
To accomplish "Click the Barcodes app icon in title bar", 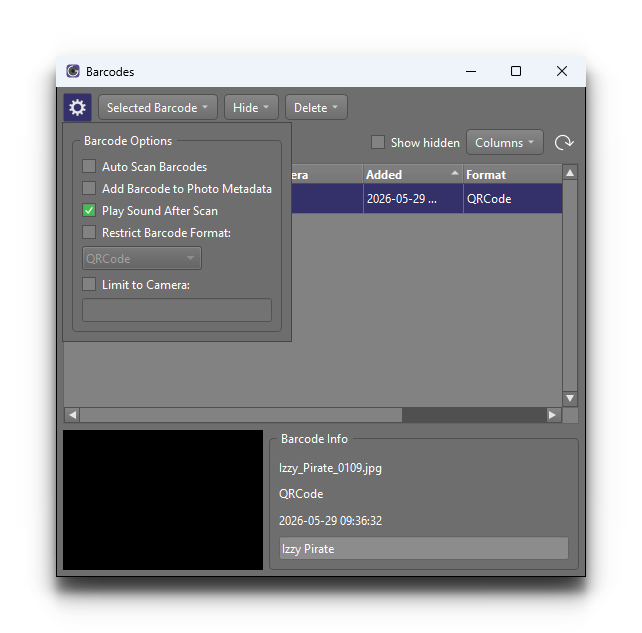I will point(73,71).
